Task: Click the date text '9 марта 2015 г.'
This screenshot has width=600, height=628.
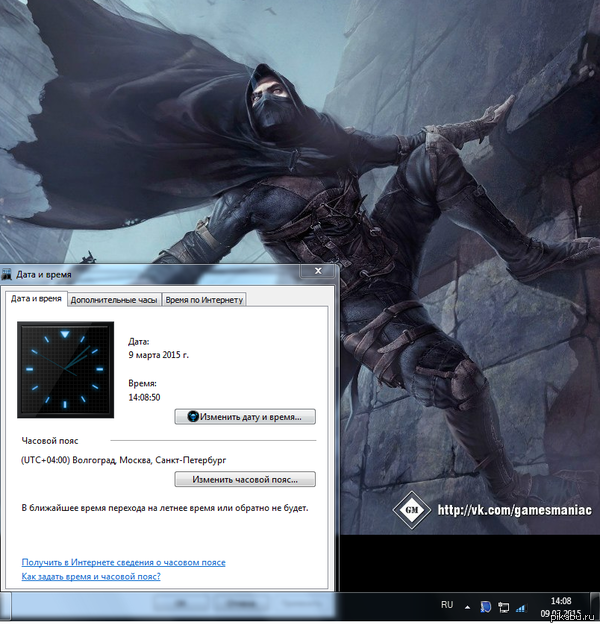Action: [159, 355]
